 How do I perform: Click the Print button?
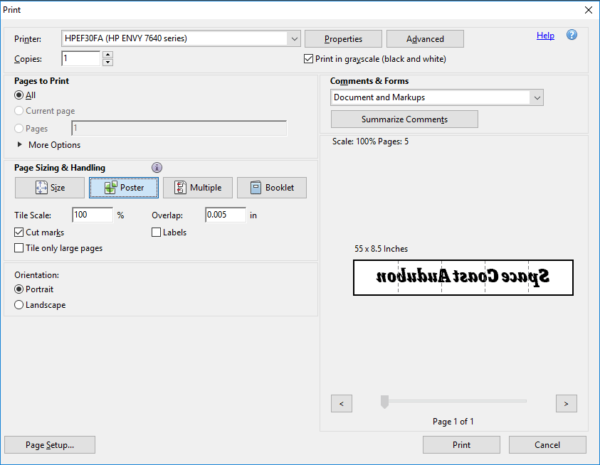pos(461,445)
